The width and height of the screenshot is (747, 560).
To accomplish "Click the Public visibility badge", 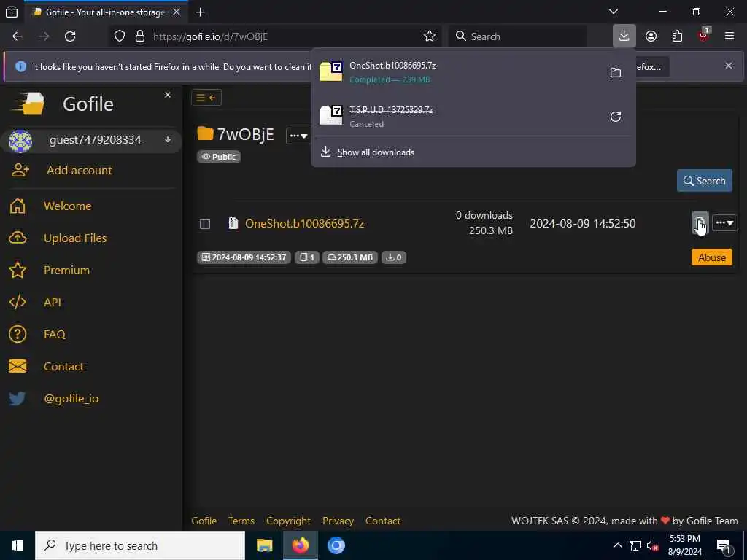I will (x=219, y=157).
